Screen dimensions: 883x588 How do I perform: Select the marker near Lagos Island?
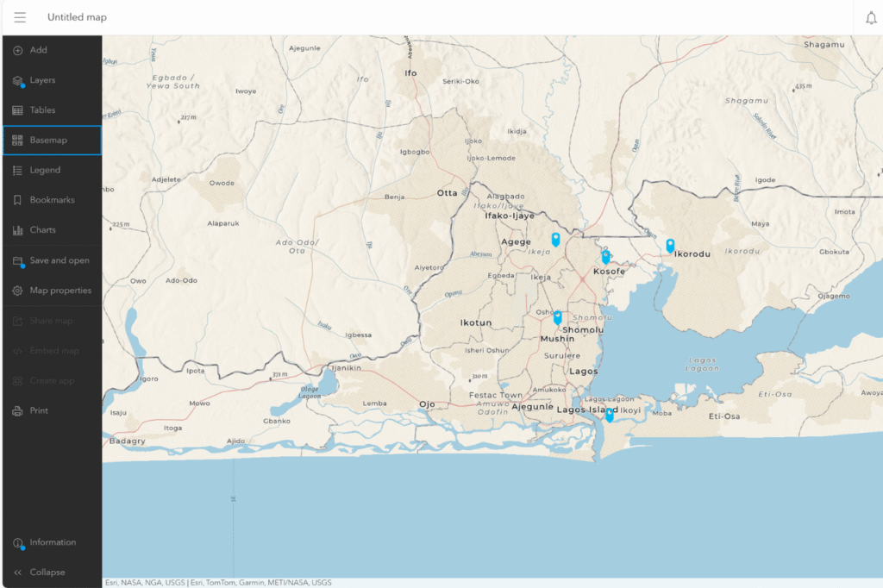point(609,415)
